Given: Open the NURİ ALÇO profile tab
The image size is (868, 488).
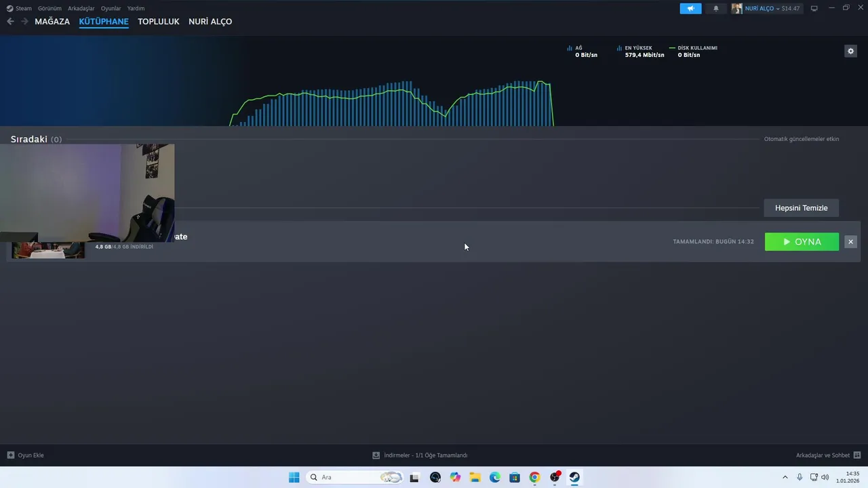Looking at the screenshot, I should (x=210, y=22).
